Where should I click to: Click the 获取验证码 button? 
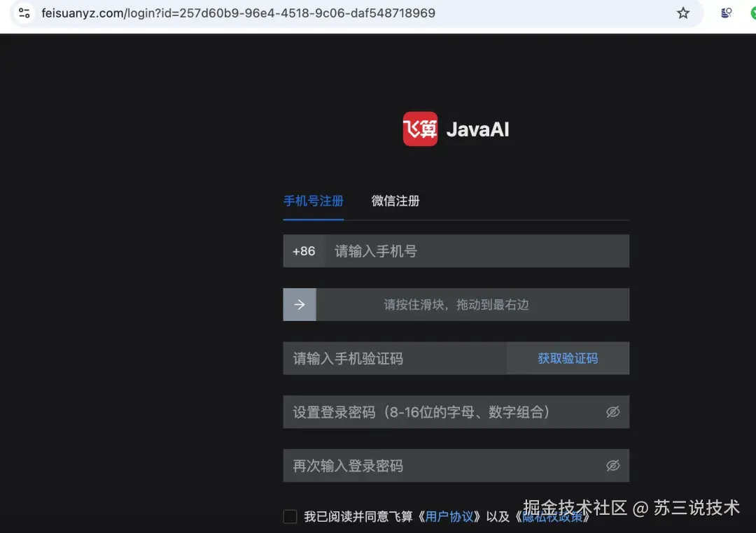[568, 358]
